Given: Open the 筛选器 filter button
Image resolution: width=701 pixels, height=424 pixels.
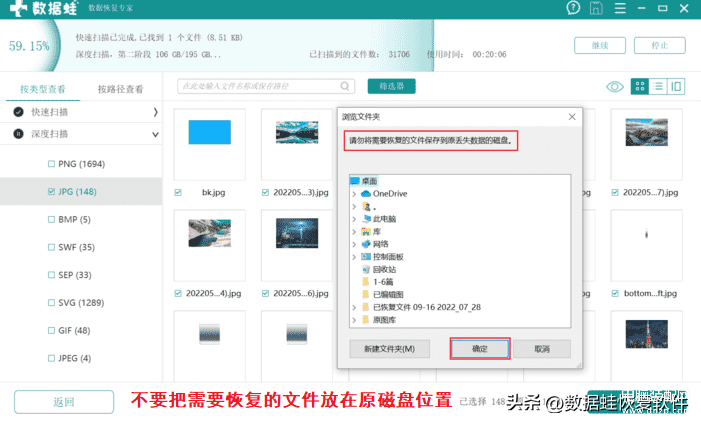Looking at the screenshot, I should pos(392,86).
